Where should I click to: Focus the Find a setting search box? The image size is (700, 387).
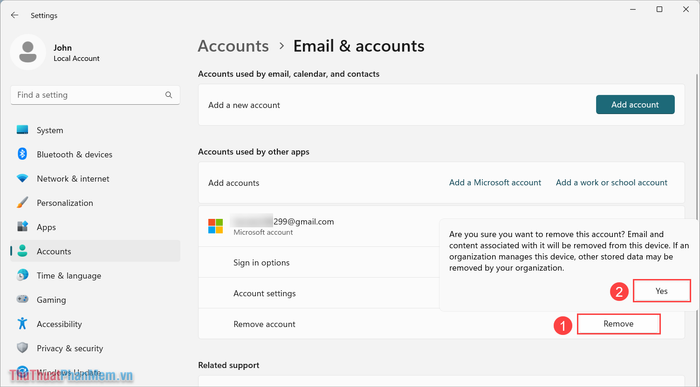pyautogui.click(x=95, y=95)
